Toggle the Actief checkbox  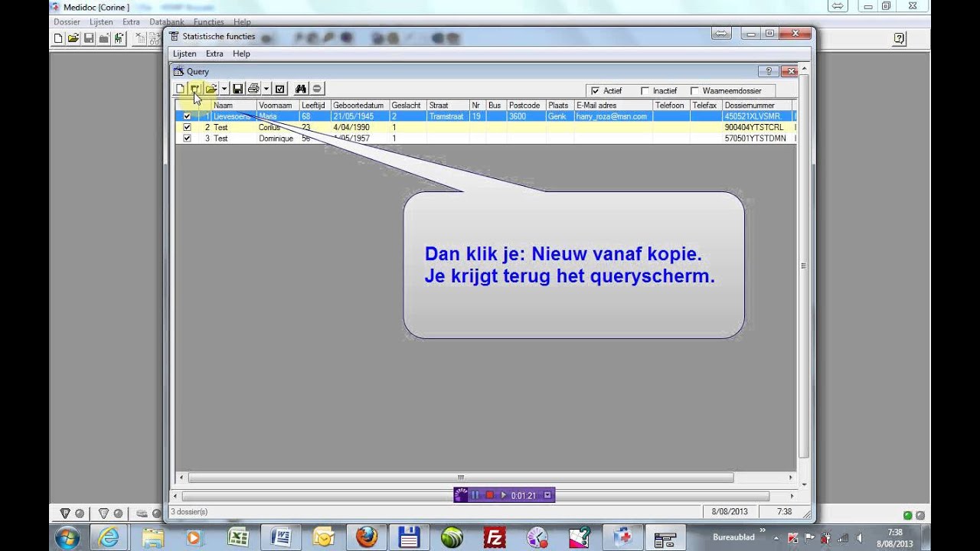point(595,91)
